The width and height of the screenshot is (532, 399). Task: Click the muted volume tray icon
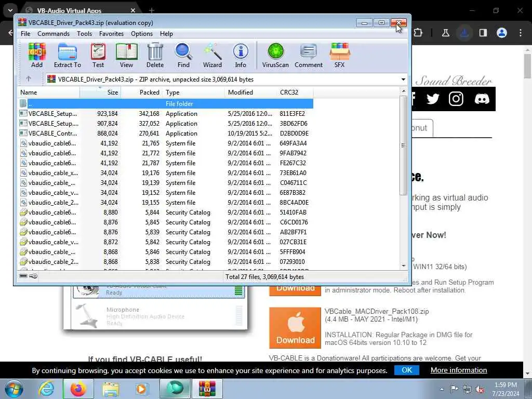(x=480, y=389)
